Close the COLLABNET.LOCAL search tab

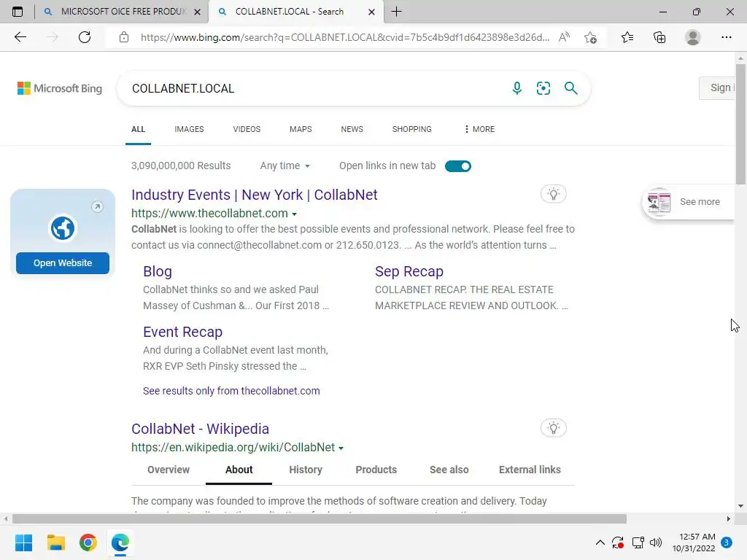point(371,12)
